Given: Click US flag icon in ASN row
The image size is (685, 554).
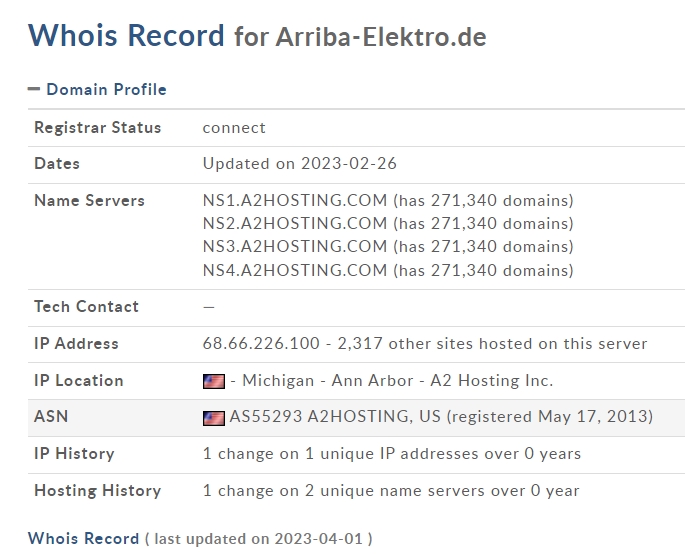Looking at the screenshot, I should point(214,418).
